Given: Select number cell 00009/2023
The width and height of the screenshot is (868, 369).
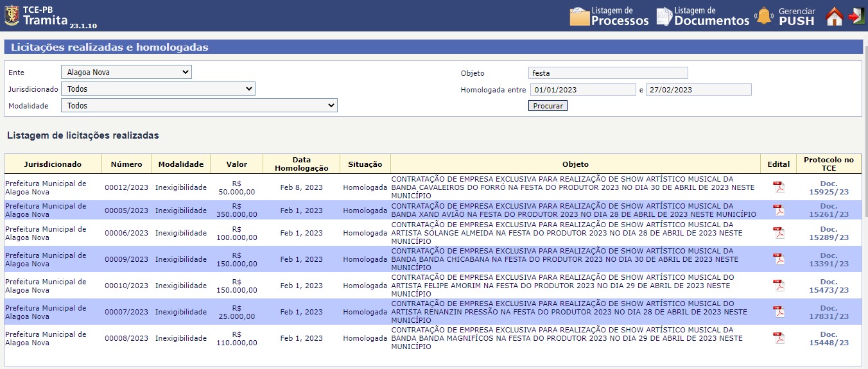Looking at the screenshot, I should coord(126,259).
